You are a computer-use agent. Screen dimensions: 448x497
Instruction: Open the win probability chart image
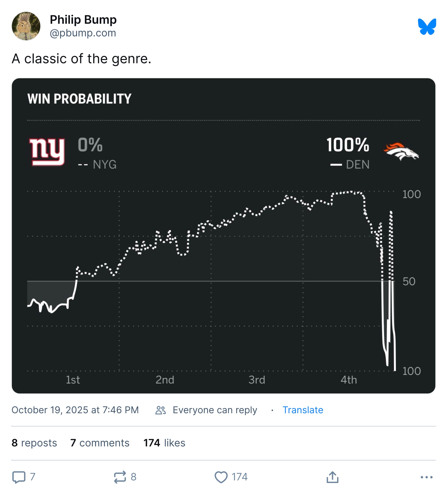coord(224,236)
